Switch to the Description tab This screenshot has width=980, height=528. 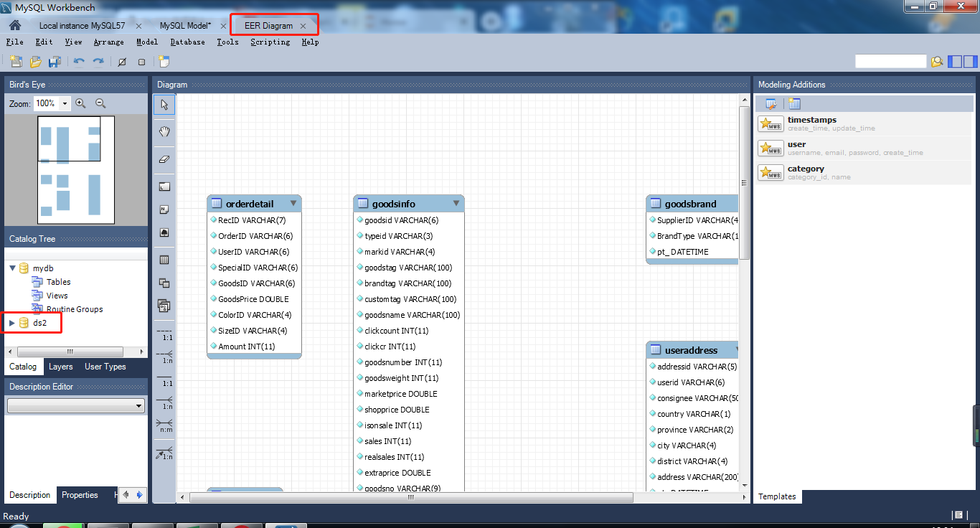click(30, 495)
